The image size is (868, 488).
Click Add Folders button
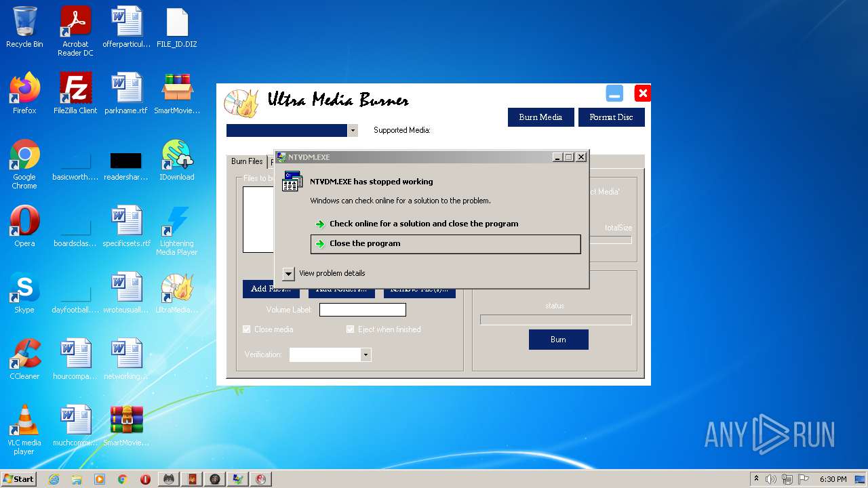pyautogui.click(x=342, y=293)
